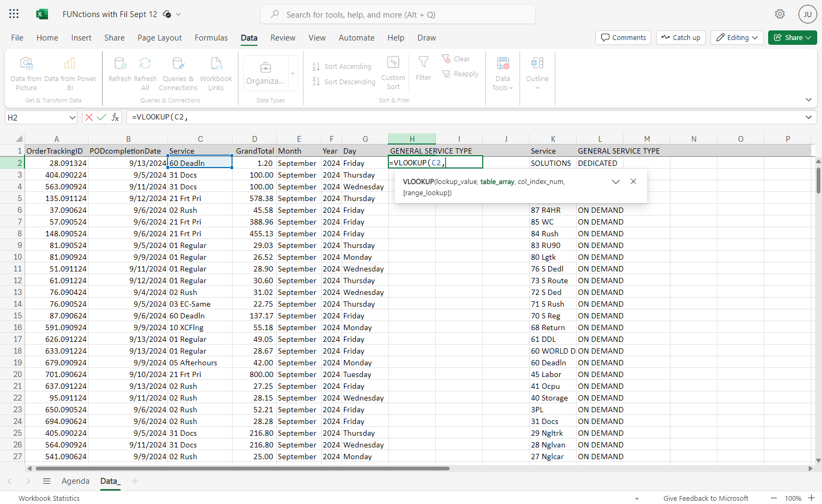
Task: Click the horizontal scrollbar thumb
Action: (x=243, y=469)
